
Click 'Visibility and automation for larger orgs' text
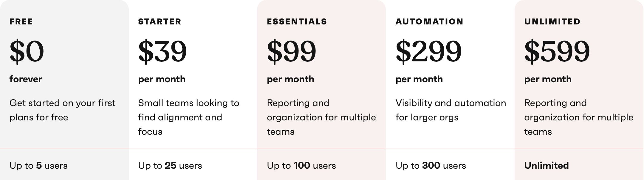451,110
